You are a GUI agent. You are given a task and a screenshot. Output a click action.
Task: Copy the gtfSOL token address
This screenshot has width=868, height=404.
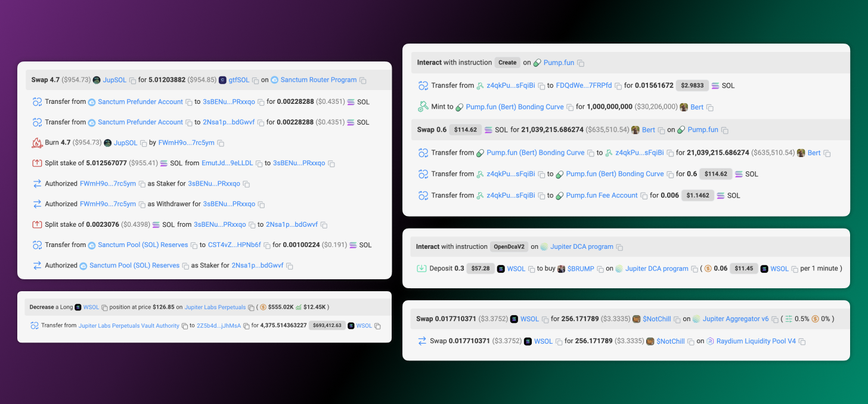click(256, 80)
